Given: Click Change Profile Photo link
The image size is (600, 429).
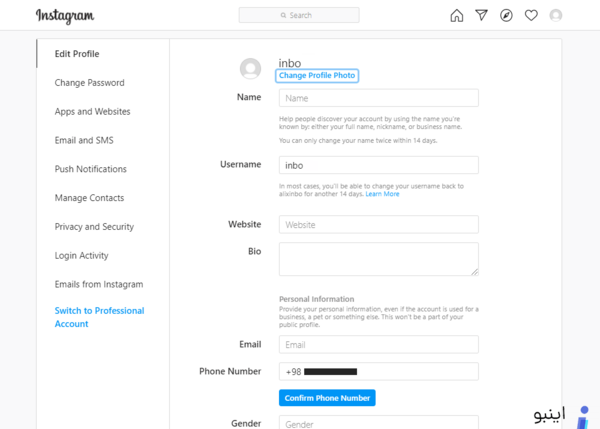Looking at the screenshot, I should point(317,75).
